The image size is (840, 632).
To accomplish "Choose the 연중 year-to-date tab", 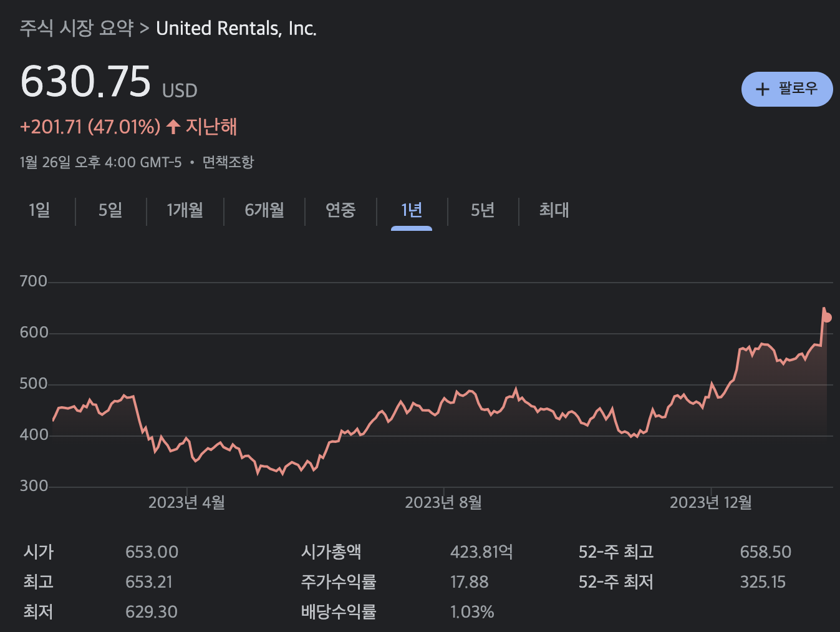I will click(340, 210).
